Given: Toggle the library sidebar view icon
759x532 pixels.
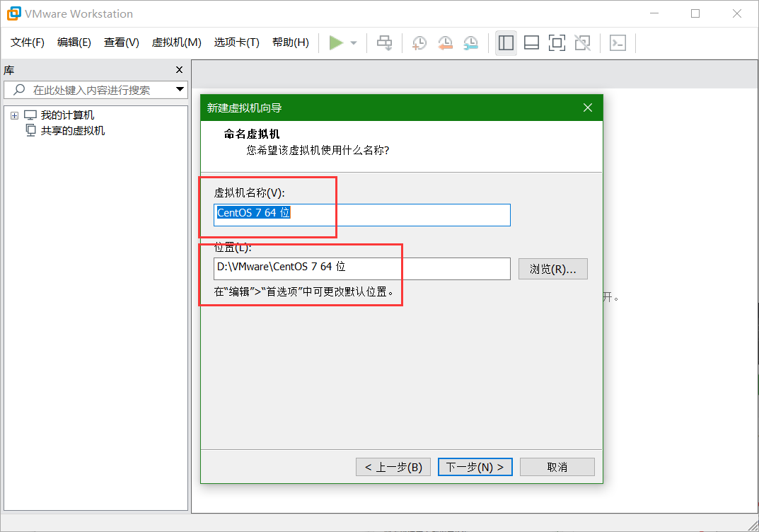Looking at the screenshot, I should coord(506,43).
